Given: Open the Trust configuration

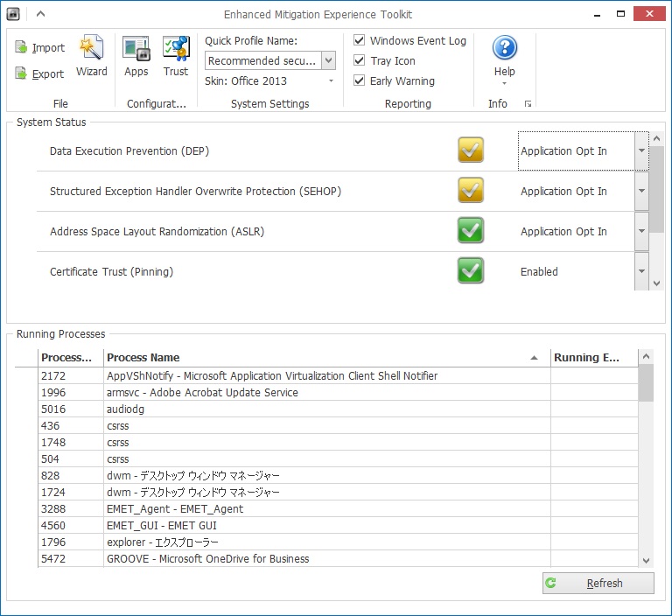Looking at the screenshot, I should [x=176, y=56].
